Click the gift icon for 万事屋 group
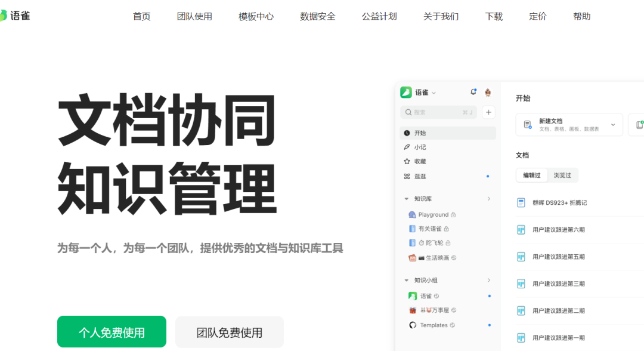Screen dimensions: 644x351 click(x=413, y=310)
